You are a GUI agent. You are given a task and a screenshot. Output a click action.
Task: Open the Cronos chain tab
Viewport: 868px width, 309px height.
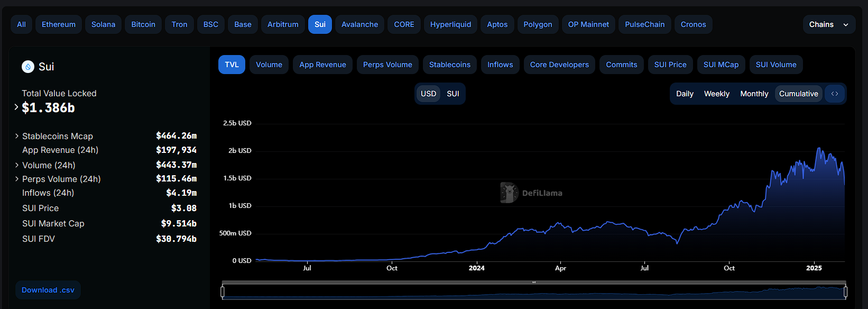click(693, 24)
